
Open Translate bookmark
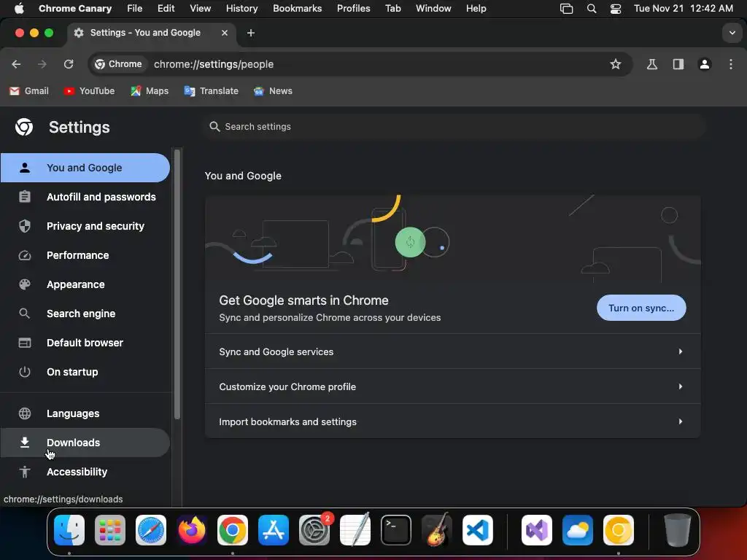click(x=211, y=91)
